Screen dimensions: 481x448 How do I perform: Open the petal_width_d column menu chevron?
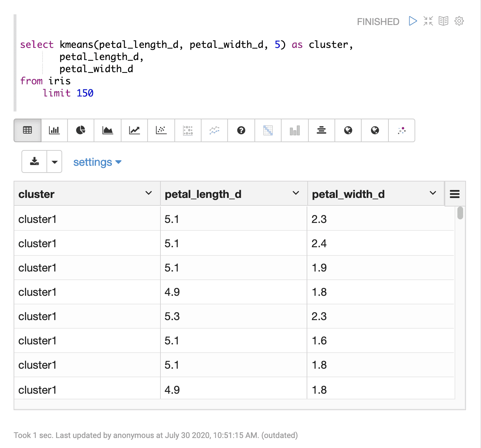(x=433, y=193)
